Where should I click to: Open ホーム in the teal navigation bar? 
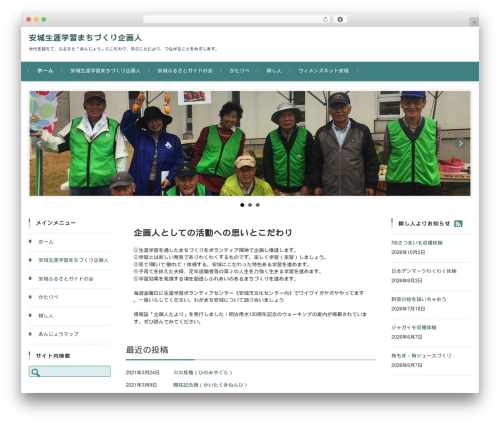coord(45,71)
